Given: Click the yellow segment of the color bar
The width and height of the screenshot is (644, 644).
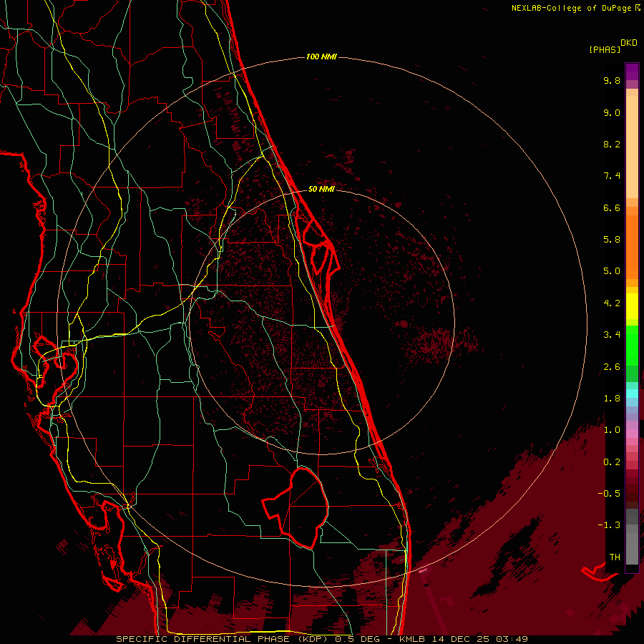Looking at the screenshot, I should 632,306.
